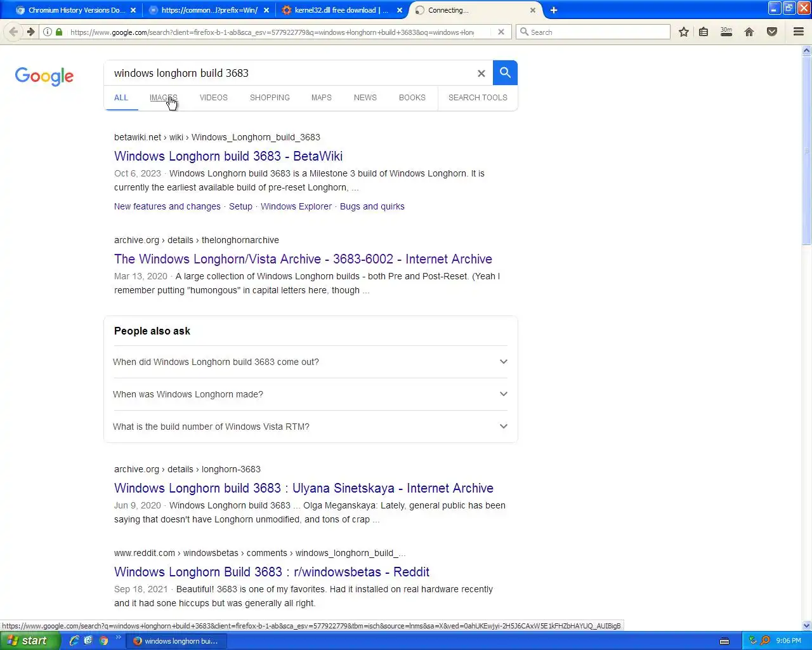Go back with the browser back arrow
Image resolution: width=812 pixels, height=650 pixels.
[x=13, y=32]
